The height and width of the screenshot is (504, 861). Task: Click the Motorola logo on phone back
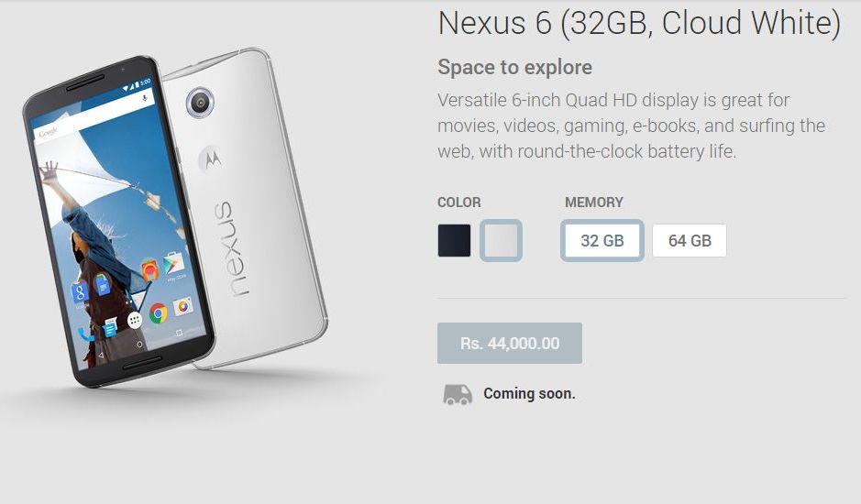tap(212, 159)
